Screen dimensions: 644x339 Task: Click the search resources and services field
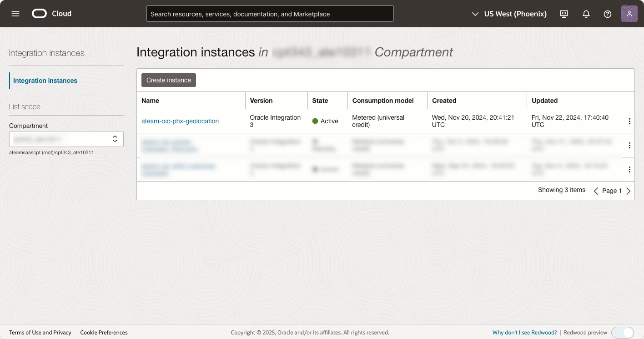coord(270,14)
